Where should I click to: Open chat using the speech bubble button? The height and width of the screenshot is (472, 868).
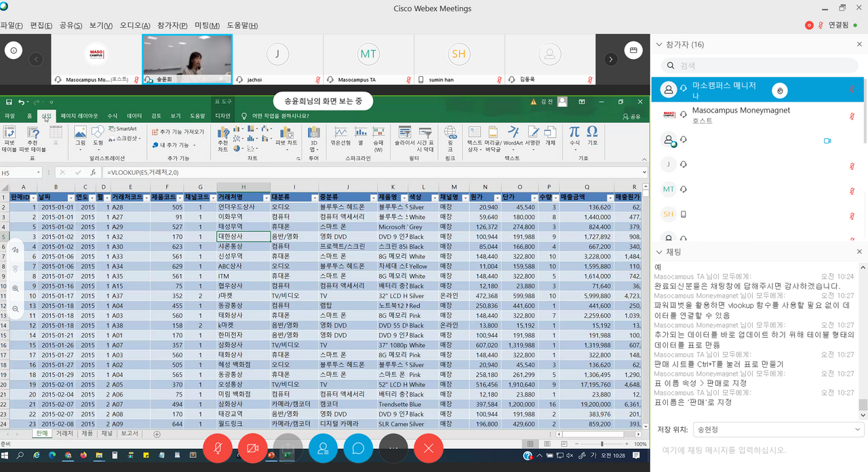(x=359, y=448)
